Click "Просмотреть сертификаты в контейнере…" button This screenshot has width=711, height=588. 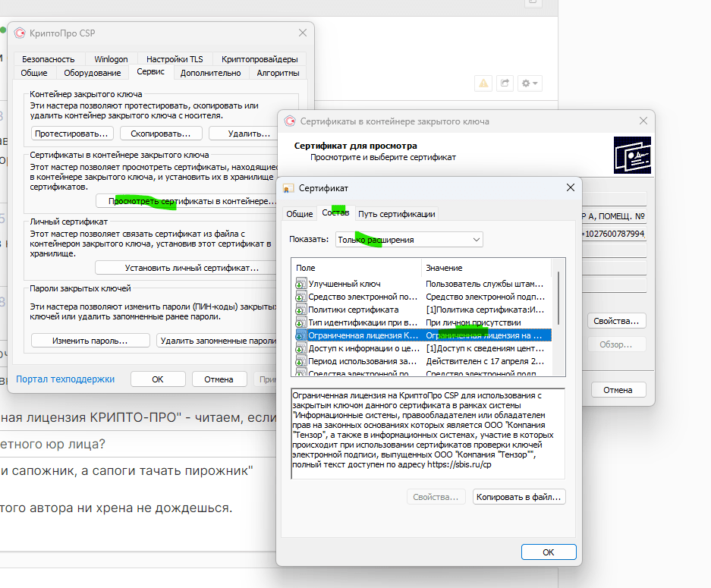click(x=187, y=201)
